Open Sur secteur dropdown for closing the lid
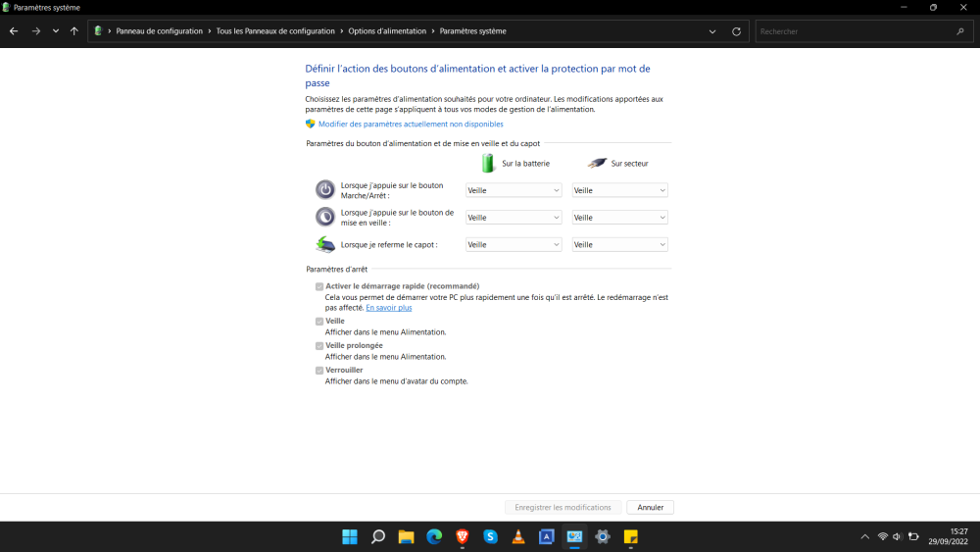This screenshot has width=980, height=552. point(619,244)
